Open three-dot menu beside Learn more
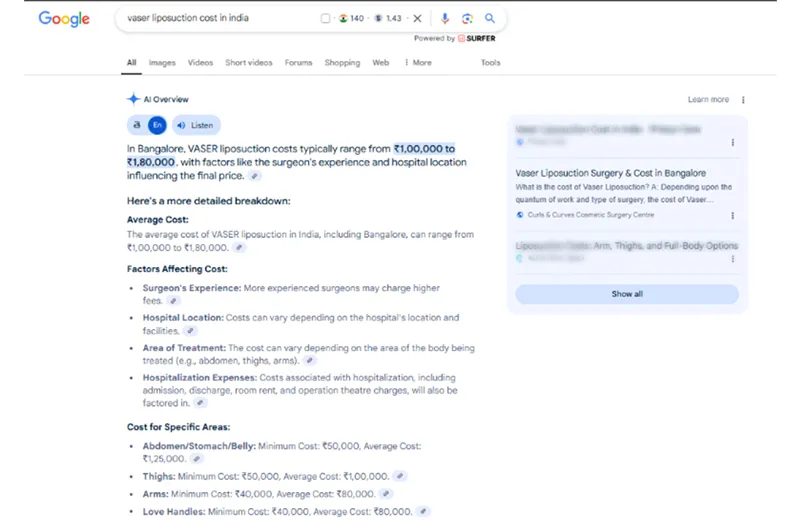 (x=743, y=100)
